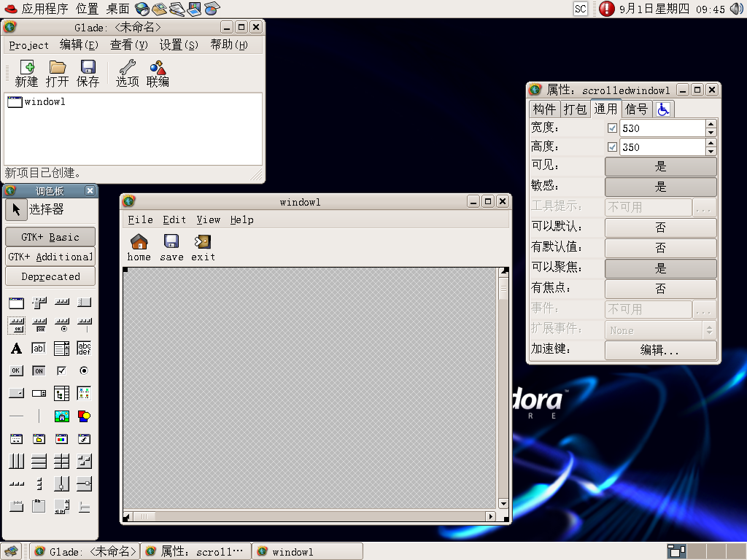Screen dimensions: 747x560
Task: Toggle the 宽度 width checkbox
Action: tap(612, 128)
